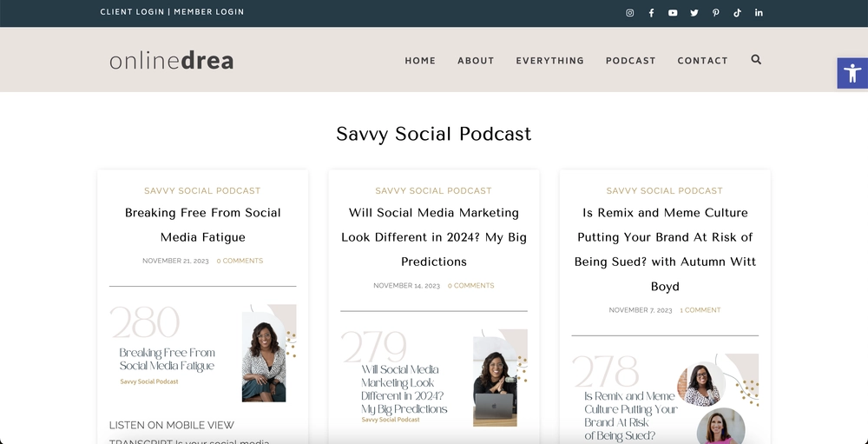Open Breaking Free From Social Media Fatigue post
868x444 pixels.
[x=202, y=224]
